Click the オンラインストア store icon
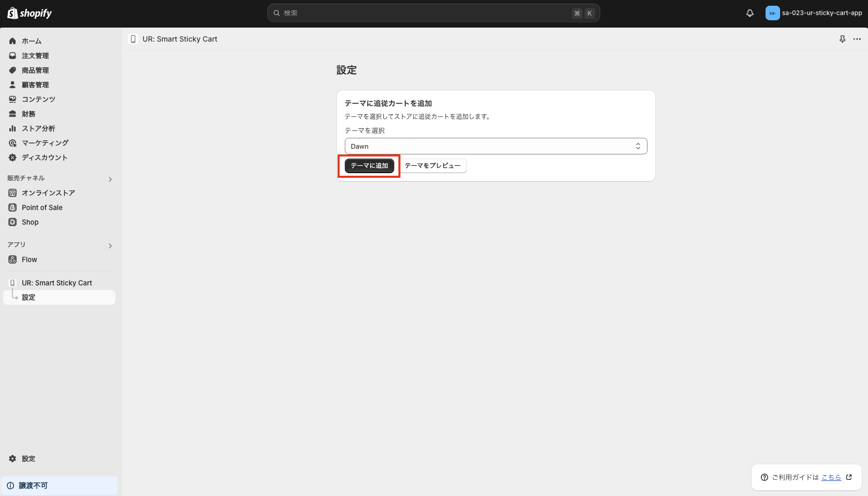Viewport: 868px width, 496px height. 12,193
